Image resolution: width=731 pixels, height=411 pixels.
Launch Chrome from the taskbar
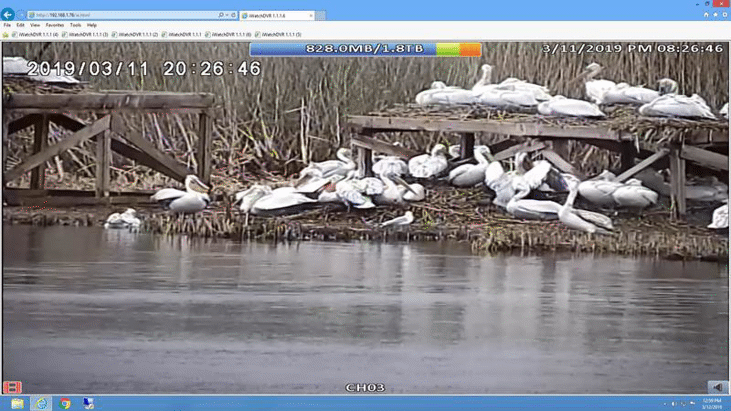[65, 403]
